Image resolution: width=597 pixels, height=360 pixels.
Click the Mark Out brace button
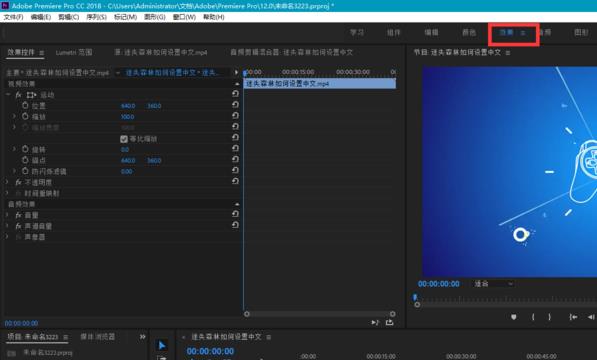click(x=549, y=317)
